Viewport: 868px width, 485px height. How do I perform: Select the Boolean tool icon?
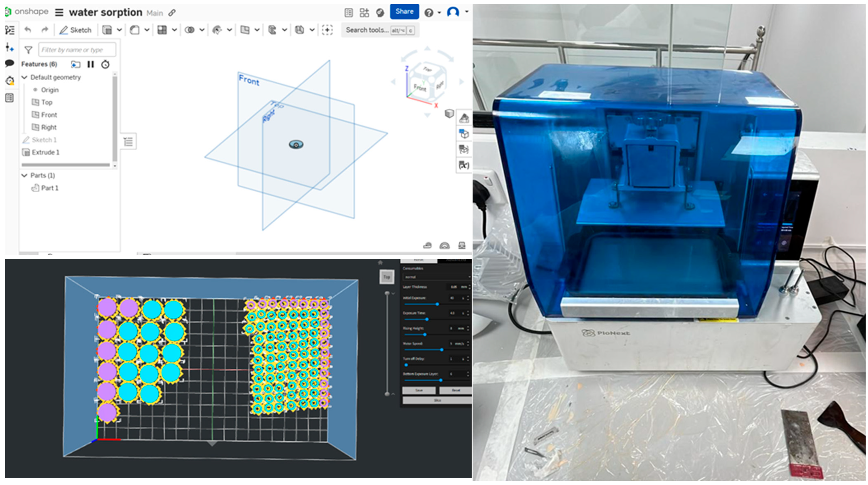tap(190, 30)
